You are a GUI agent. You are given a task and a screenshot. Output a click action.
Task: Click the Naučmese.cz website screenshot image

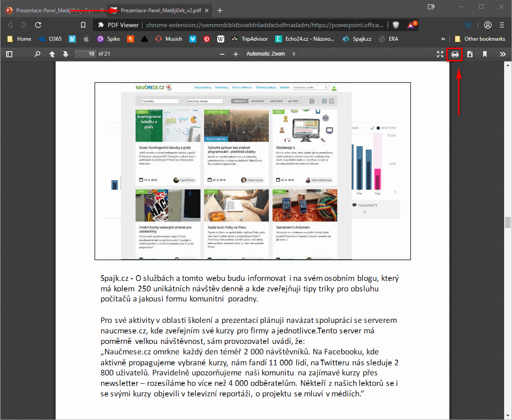click(253, 171)
